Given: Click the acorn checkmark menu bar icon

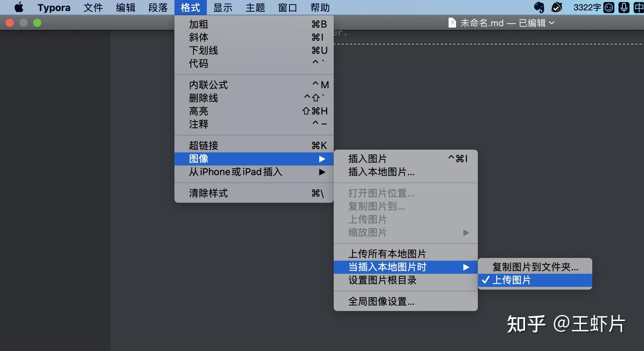Looking at the screenshot, I should 557,7.
